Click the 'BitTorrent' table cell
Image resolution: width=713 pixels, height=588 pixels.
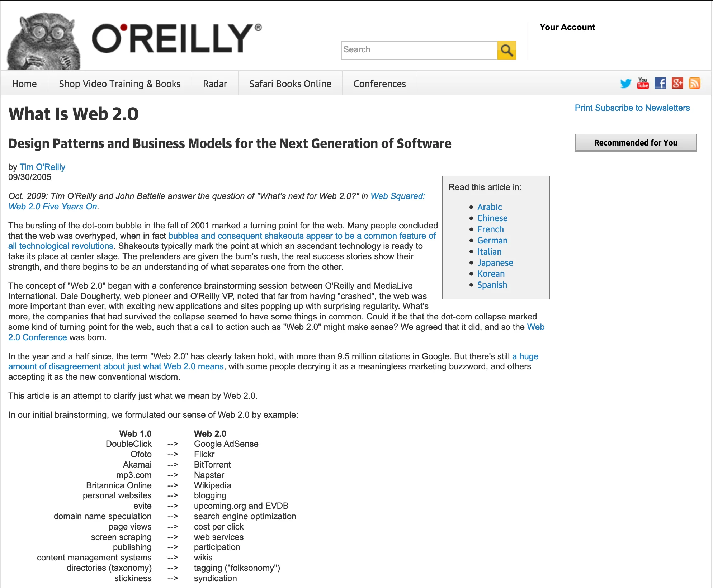(x=212, y=465)
